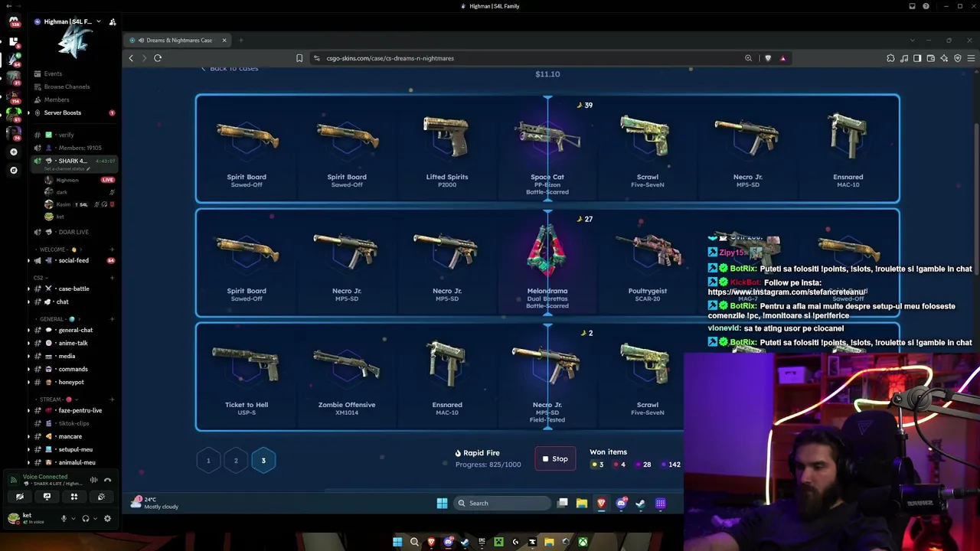Go back to cases list

(230, 68)
